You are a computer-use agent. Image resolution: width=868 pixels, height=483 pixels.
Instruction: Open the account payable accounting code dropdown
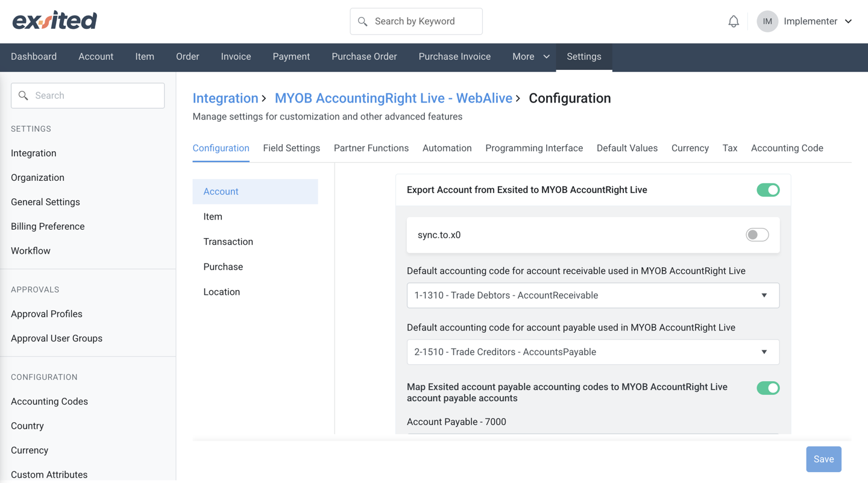593,352
